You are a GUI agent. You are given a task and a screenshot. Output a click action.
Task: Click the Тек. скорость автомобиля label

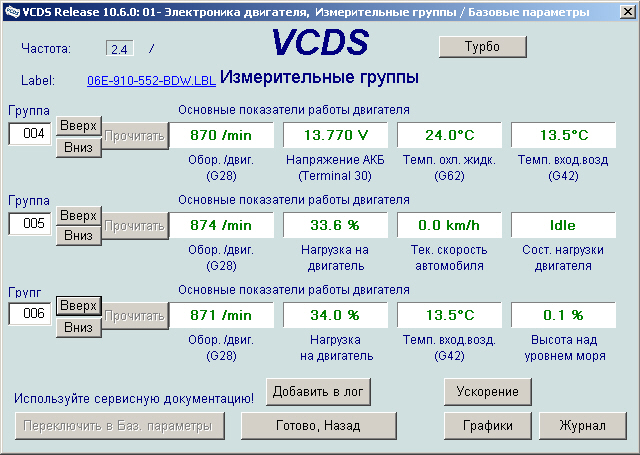(449, 257)
